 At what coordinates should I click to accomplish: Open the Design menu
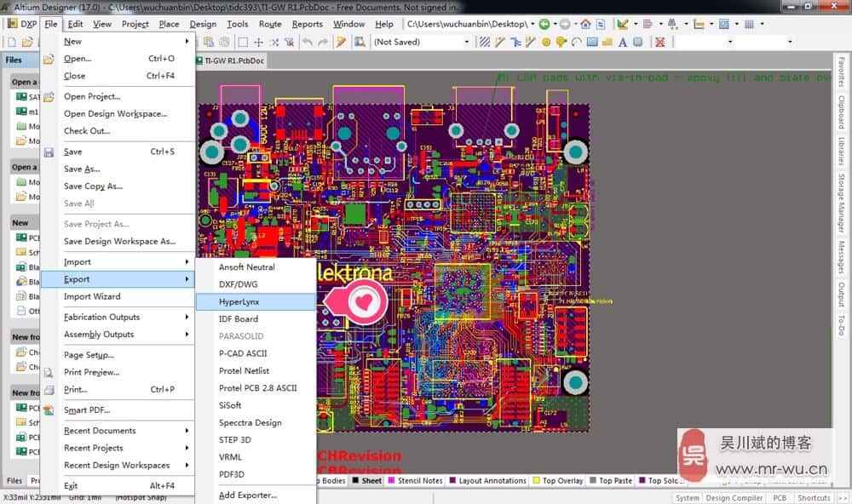(203, 24)
